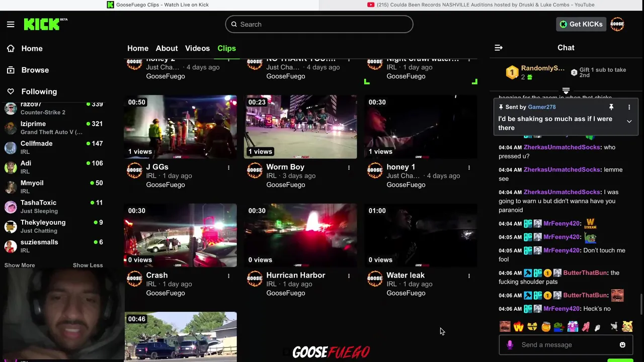Open the hamburger menu next to Kick logo
Viewport: 644px width, 362px height.
(11, 24)
